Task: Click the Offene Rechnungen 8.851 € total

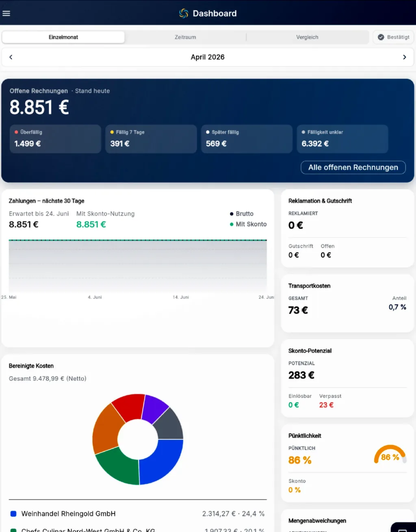Action: pos(39,108)
